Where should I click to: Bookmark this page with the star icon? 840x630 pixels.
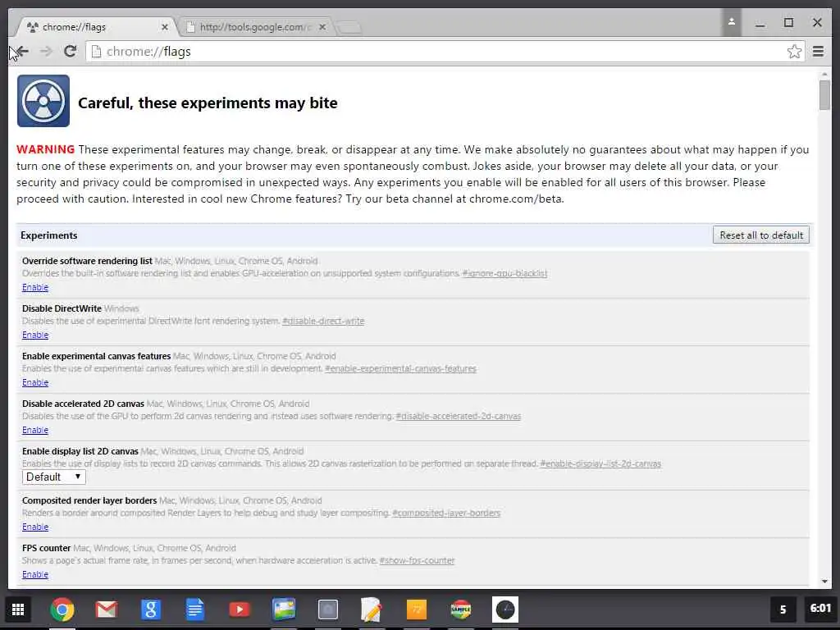click(x=794, y=52)
